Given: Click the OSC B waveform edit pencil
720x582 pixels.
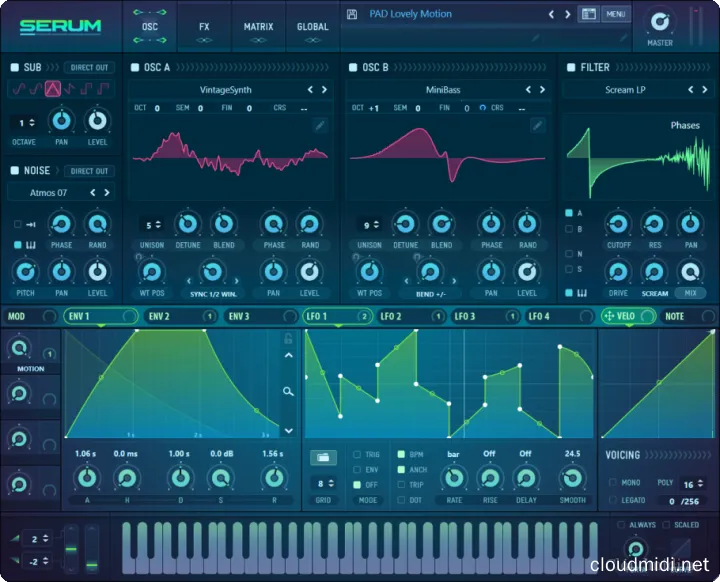Looking at the screenshot, I should [x=537, y=125].
